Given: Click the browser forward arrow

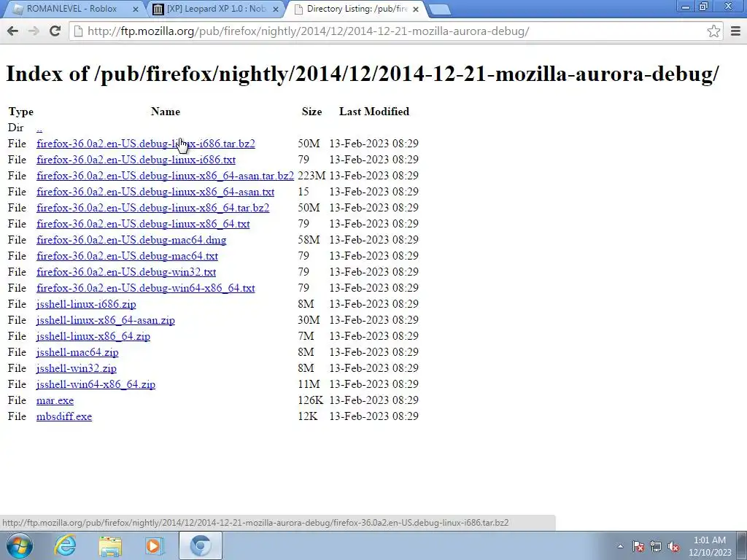Looking at the screenshot, I should [34, 31].
